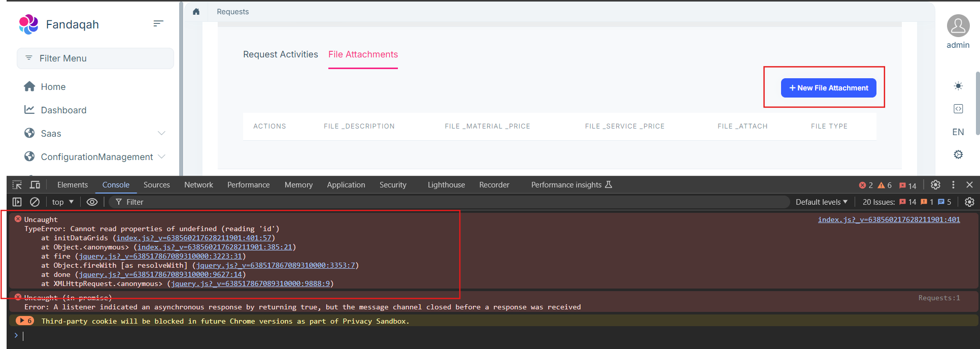
Task: Click New File Attachment button
Action: coord(828,88)
